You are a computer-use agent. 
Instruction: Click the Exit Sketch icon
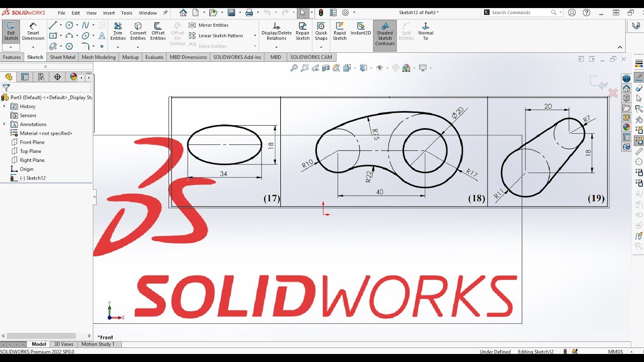11,31
